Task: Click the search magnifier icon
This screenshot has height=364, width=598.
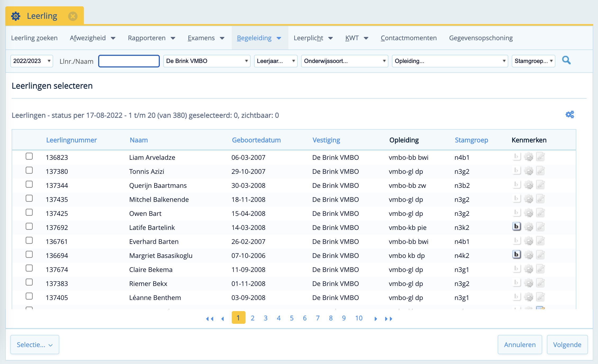Action: [566, 61]
